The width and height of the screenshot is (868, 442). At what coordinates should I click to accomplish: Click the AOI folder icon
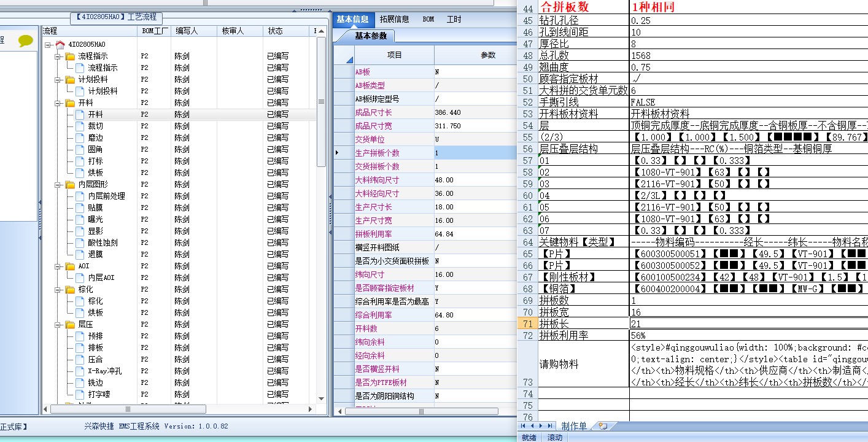pyautogui.click(x=70, y=266)
